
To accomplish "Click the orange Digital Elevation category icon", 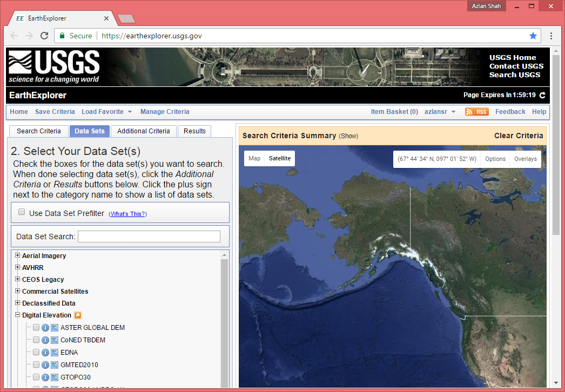I will coord(78,315).
